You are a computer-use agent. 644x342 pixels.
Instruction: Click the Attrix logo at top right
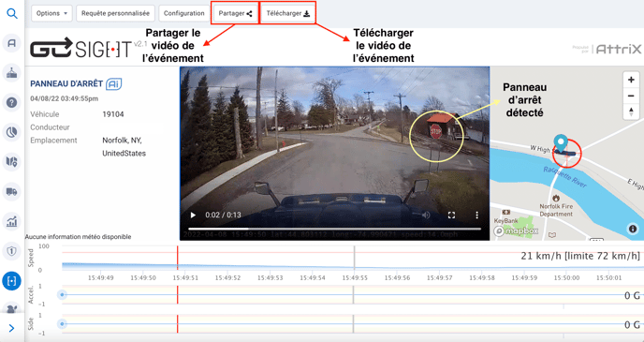[618, 50]
